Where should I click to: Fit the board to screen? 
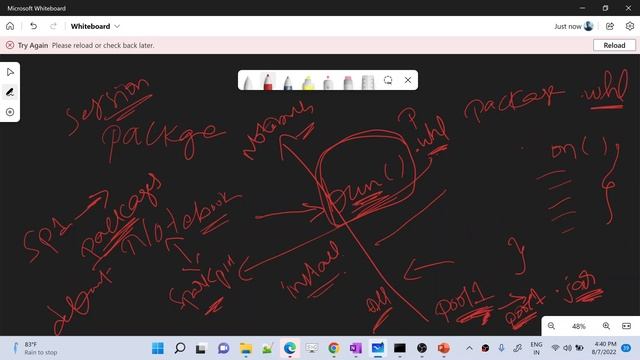click(627, 326)
